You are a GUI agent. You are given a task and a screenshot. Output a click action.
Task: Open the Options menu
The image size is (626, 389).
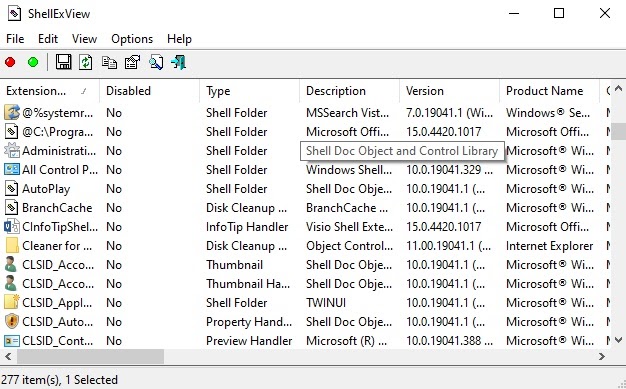[132, 39]
